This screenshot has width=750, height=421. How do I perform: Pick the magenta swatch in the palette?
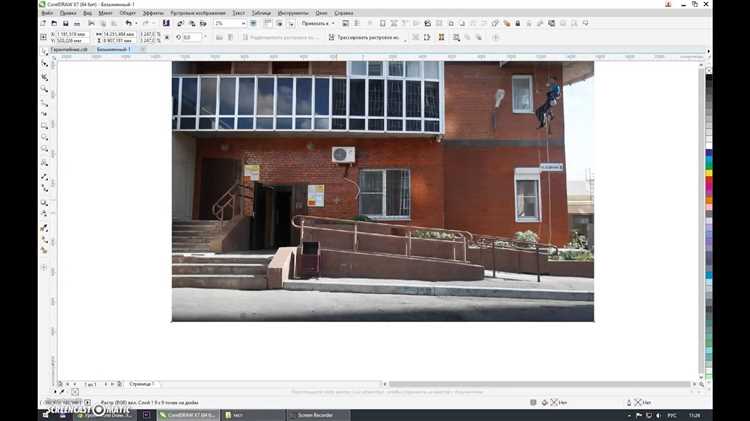coord(709,187)
